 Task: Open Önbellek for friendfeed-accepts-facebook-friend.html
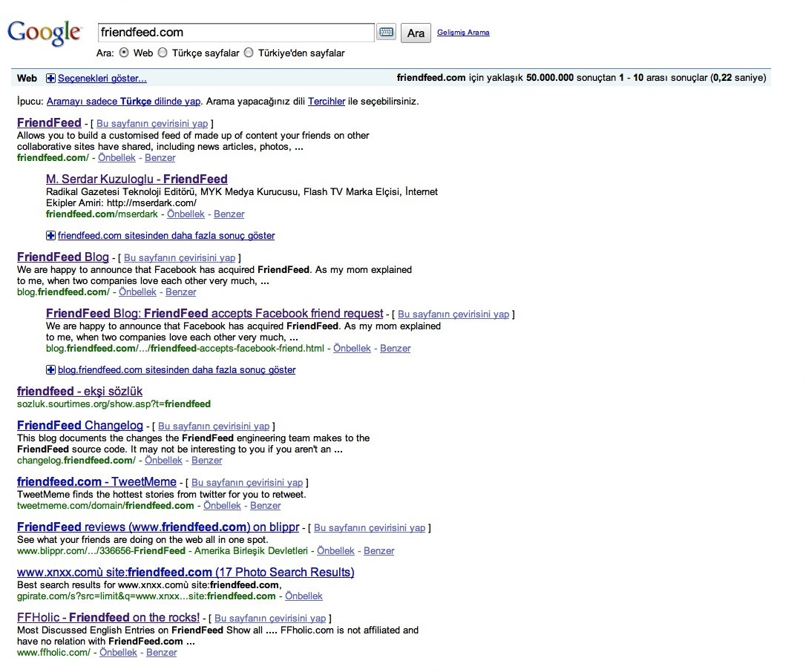point(352,349)
